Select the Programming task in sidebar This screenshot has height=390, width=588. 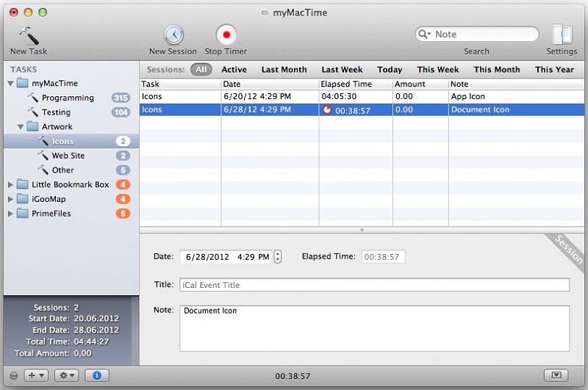pos(68,98)
